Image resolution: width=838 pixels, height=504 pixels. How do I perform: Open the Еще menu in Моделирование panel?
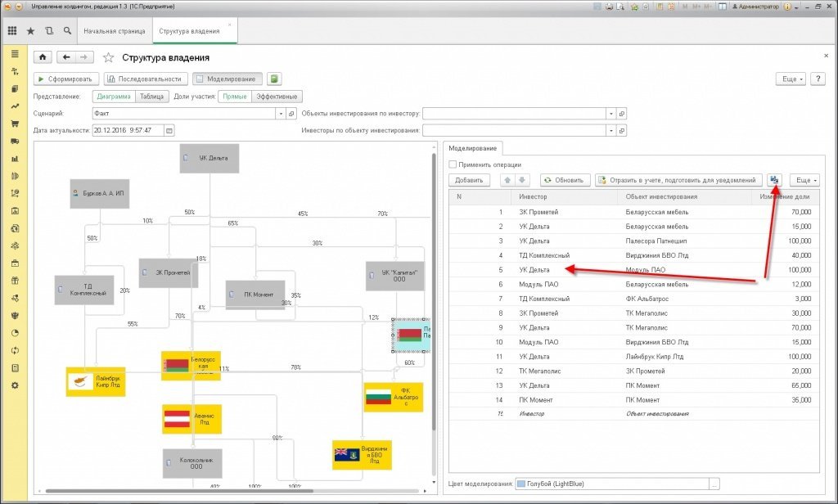coord(805,181)
